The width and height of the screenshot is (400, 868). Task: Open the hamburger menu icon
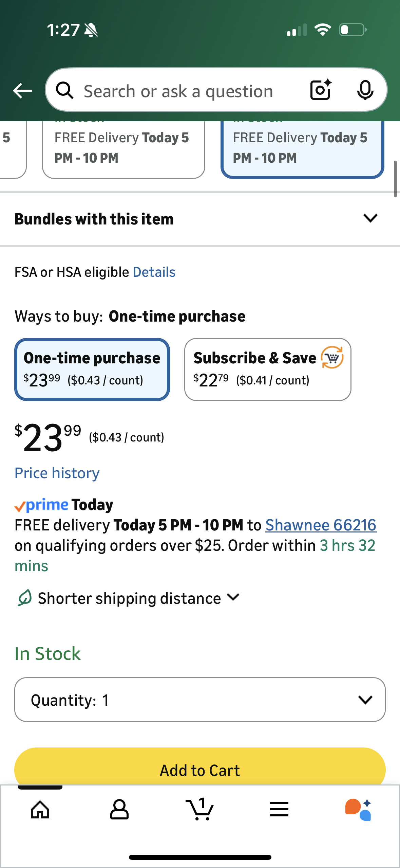(279, 810)
